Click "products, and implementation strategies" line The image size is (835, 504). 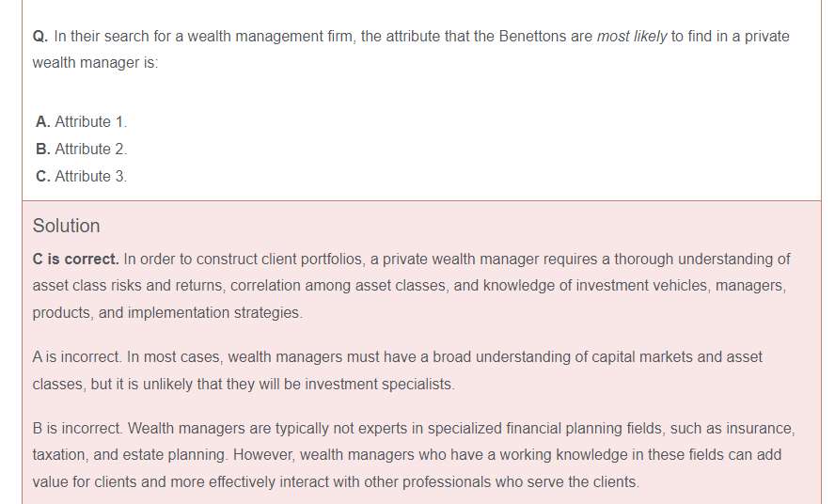click(x=167, y=312)
